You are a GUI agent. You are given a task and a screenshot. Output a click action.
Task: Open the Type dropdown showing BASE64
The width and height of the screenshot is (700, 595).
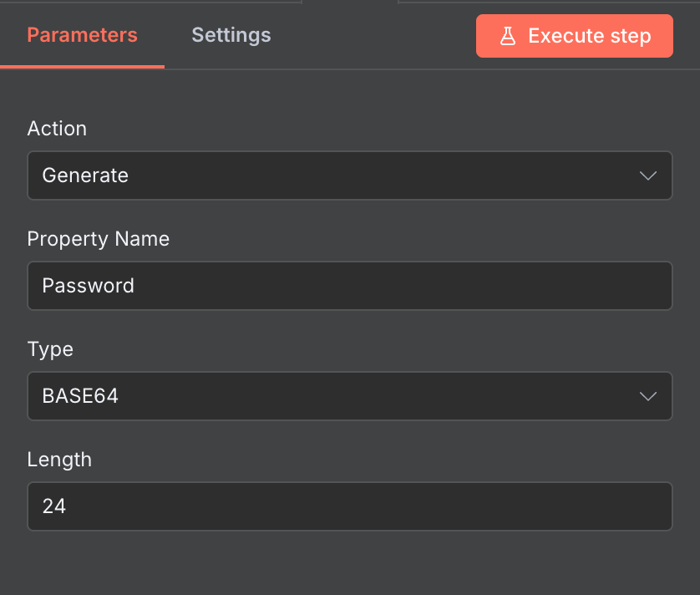[350, 396]
